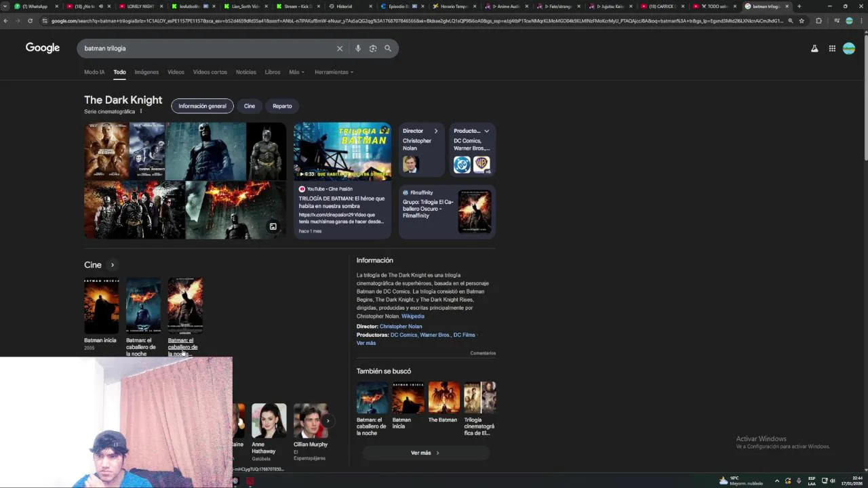Open the Noticias tab
Screen dimensions: 868x488
(246, 72)
